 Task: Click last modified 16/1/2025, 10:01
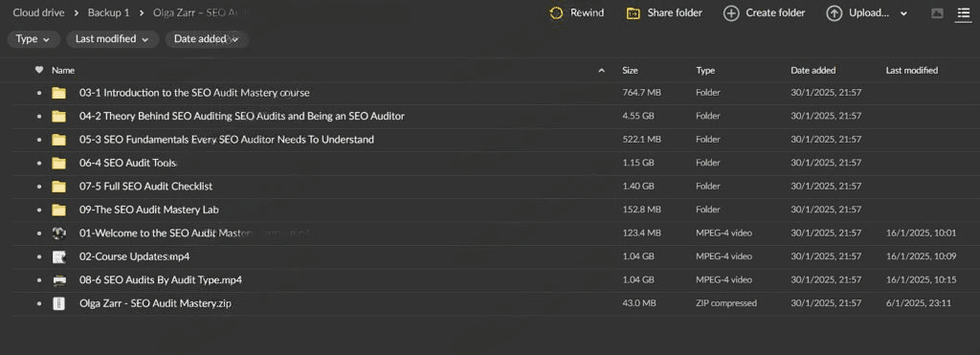[922, 233]
